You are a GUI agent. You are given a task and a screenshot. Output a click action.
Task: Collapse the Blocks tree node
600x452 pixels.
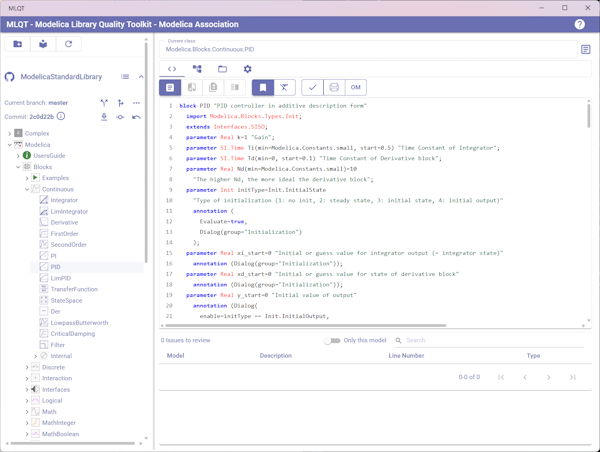pos(18,167)
